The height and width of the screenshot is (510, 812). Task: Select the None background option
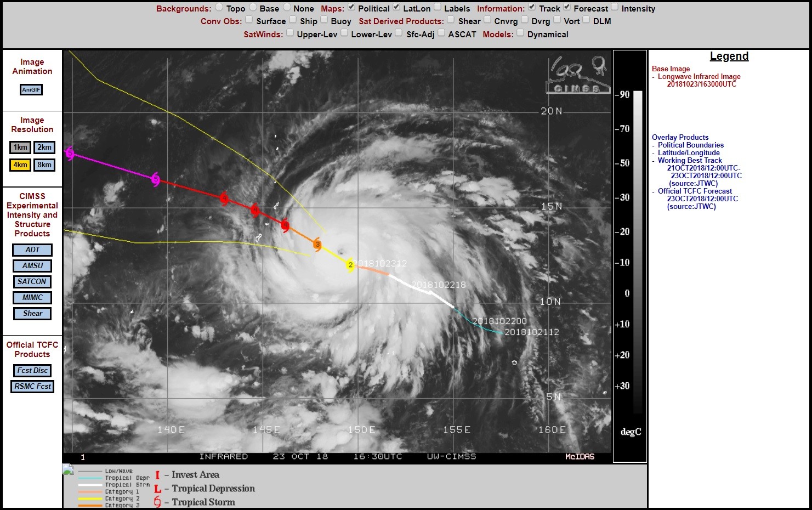pyautogui.click(x=287, y=8)
